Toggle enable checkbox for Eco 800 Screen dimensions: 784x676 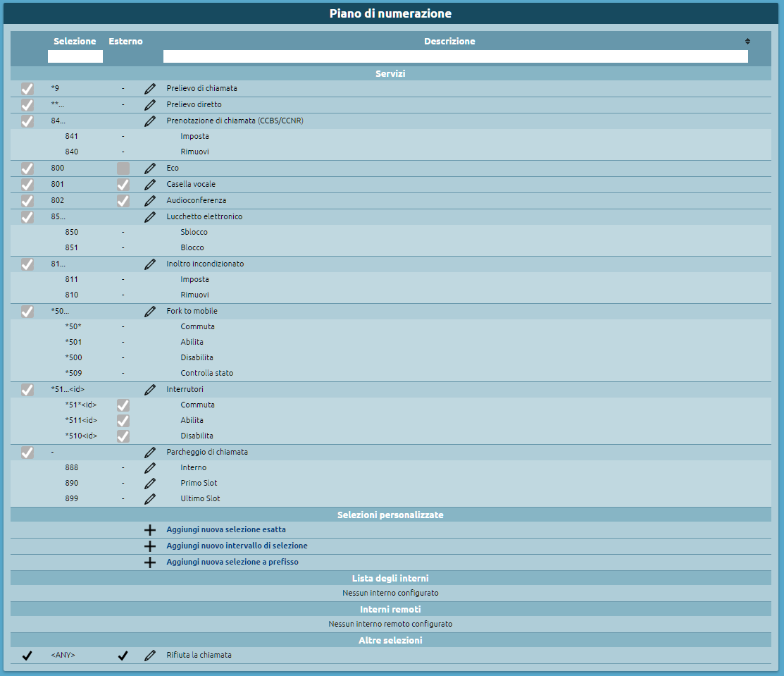(27, 168)
